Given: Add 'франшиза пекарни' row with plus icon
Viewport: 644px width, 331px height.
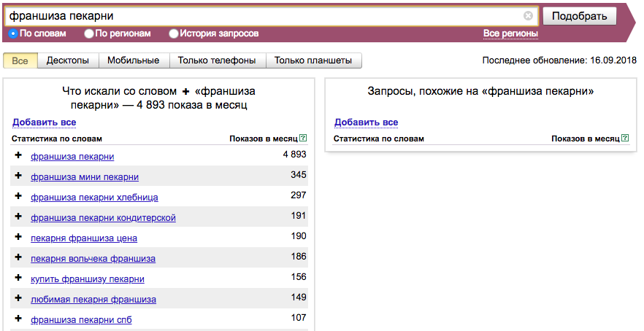Looking at the screenshot, I should tap(18, 155).
